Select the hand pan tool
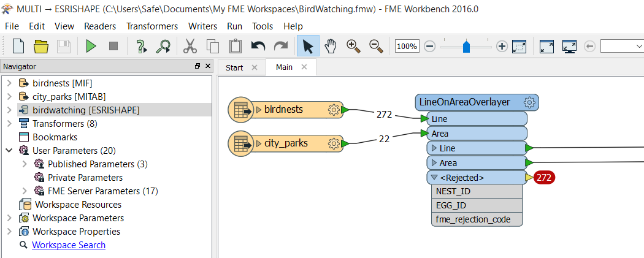 331,47
